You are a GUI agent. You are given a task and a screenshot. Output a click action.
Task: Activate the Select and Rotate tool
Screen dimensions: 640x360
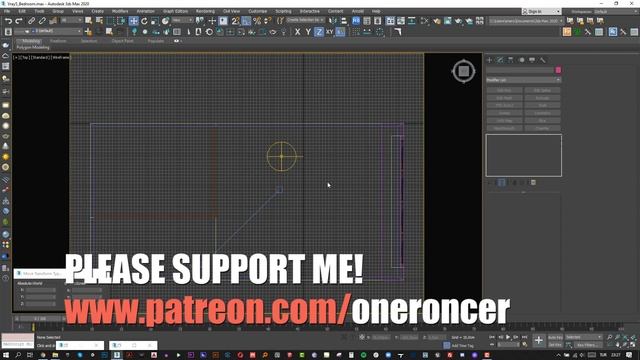tap(144, 21)
